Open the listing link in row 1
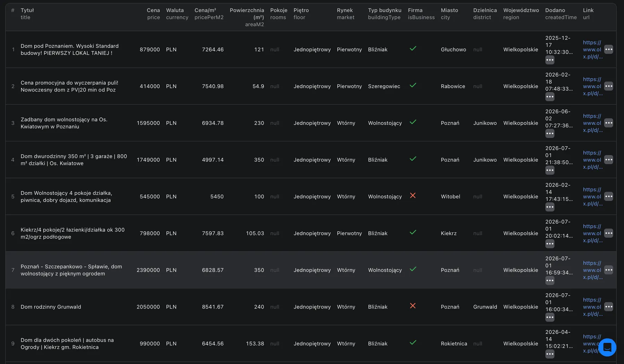The image size is (624, 364). 593,50
